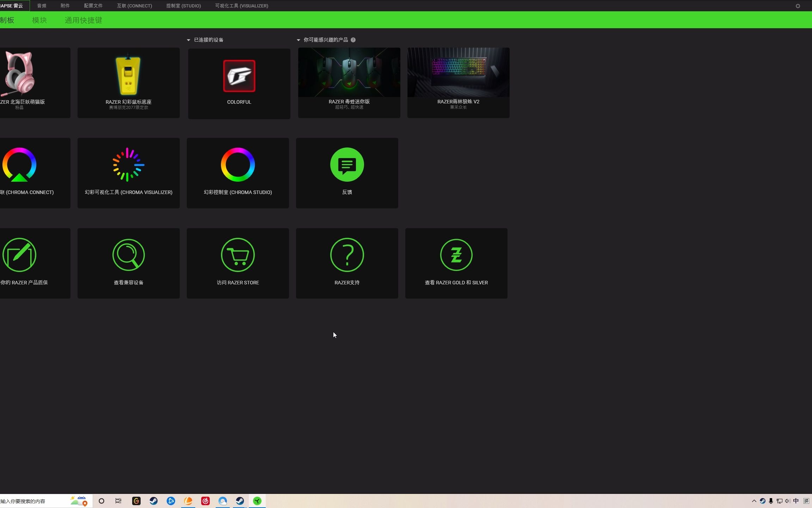Click the Steam icon in system tray
This screenshot has width=812, height=508.
click(763, 501)
